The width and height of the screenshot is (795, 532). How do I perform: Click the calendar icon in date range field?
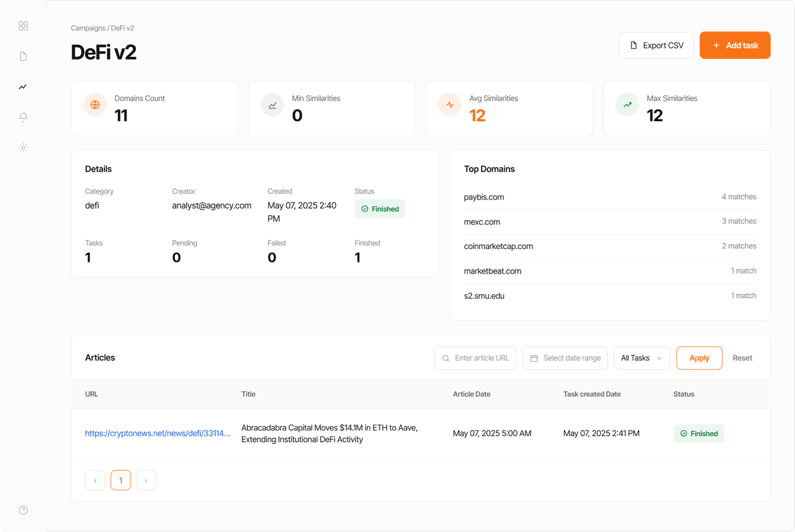(534, 358)
